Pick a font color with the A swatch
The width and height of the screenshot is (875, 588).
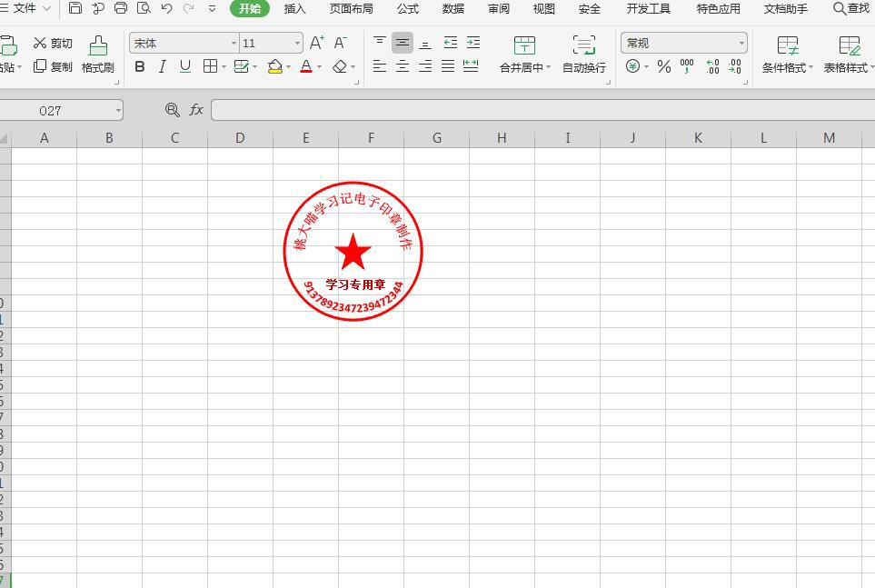pyautogui.click(x=306, y=66)
